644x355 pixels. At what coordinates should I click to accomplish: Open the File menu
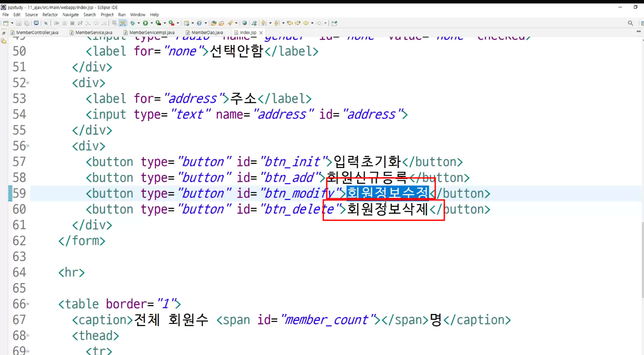click(x=6, y=15)
